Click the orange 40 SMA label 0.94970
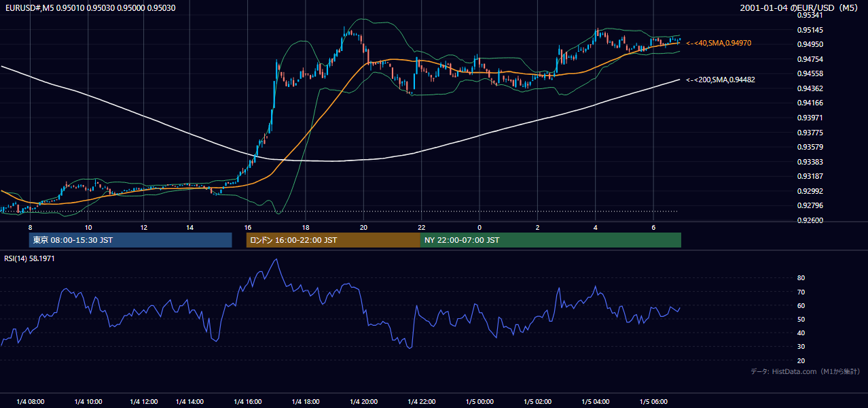Screen dimensions: 868x408 pyautogui.click(x=719, y=43)
